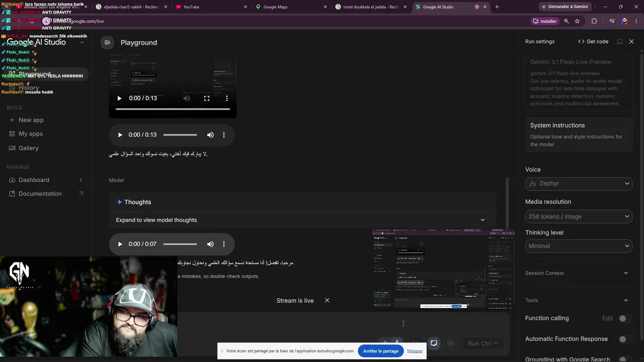Click Get code in Run settings

[x=593, y=42]
